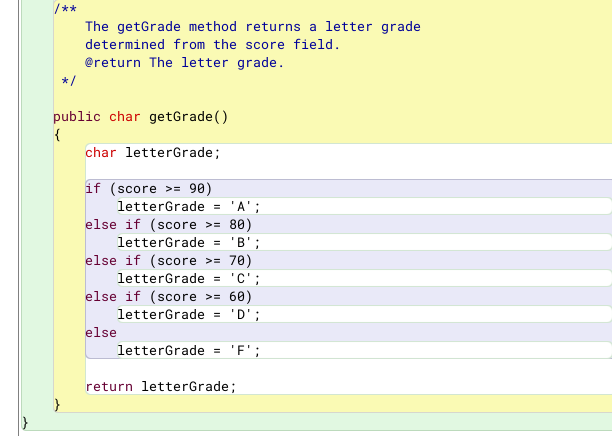Click the letterGrade = 'C'; statement
The height and width of the screenshot is (436, 612).
pyautogui.click(x=189, y=278)
